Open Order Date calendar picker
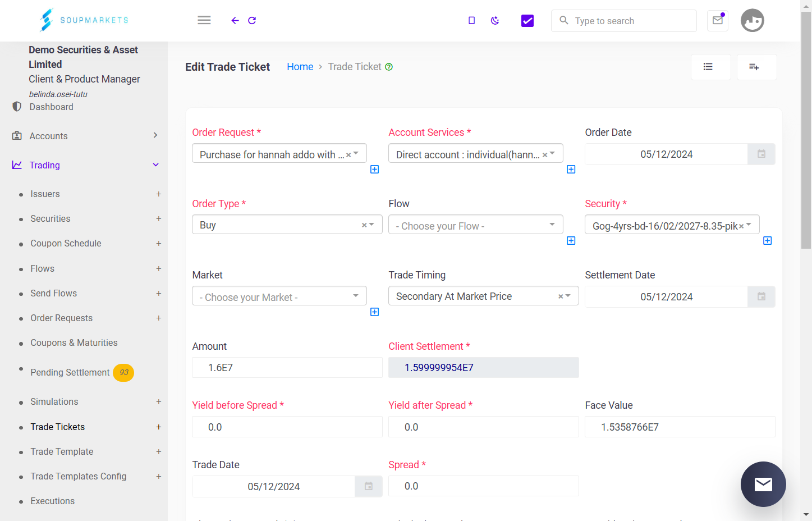This screenshot has width=812, height=521. 761,154
